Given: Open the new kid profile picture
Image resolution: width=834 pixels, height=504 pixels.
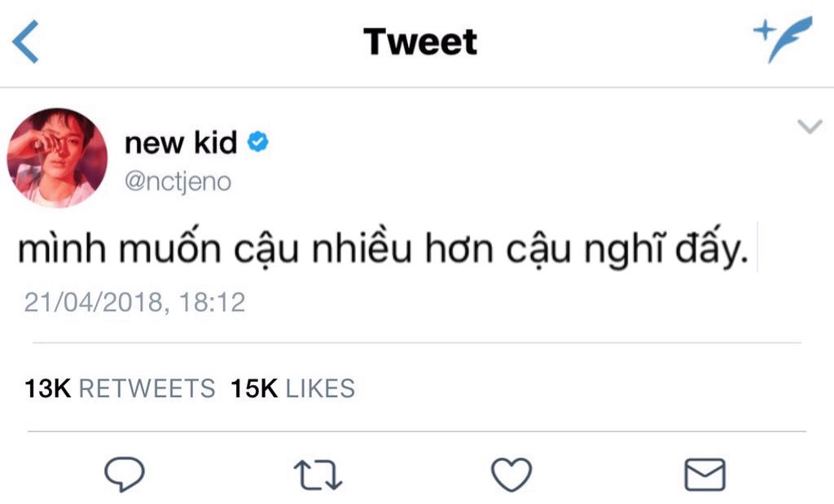Looking at the screenshot, I should click(57, 158).
